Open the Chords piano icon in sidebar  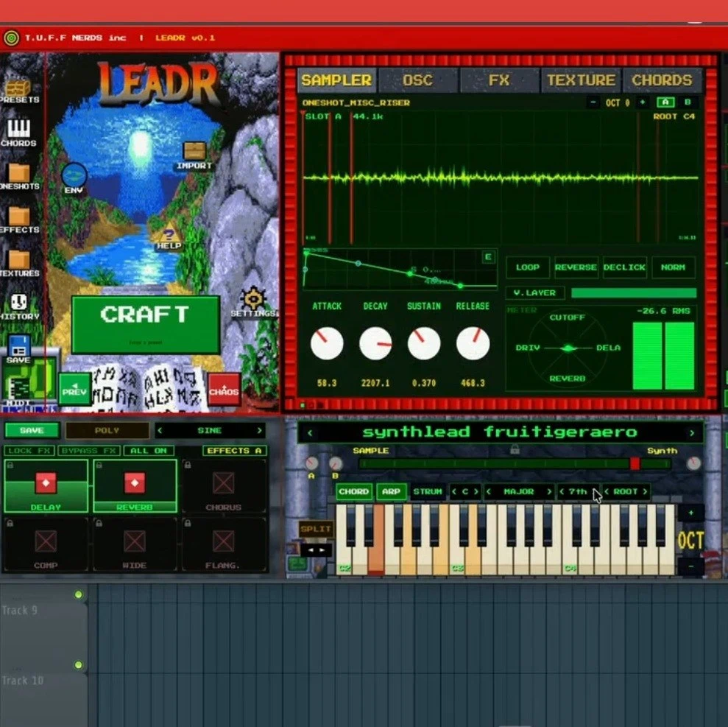pyautogui.click(x=18, y=128)
